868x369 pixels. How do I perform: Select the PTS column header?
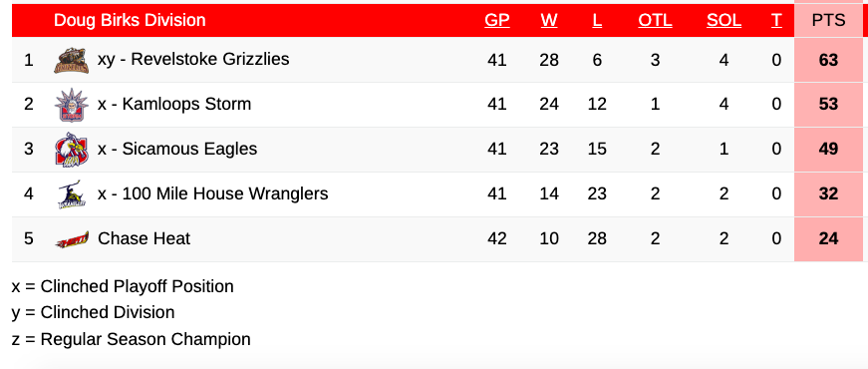(829, 21)
